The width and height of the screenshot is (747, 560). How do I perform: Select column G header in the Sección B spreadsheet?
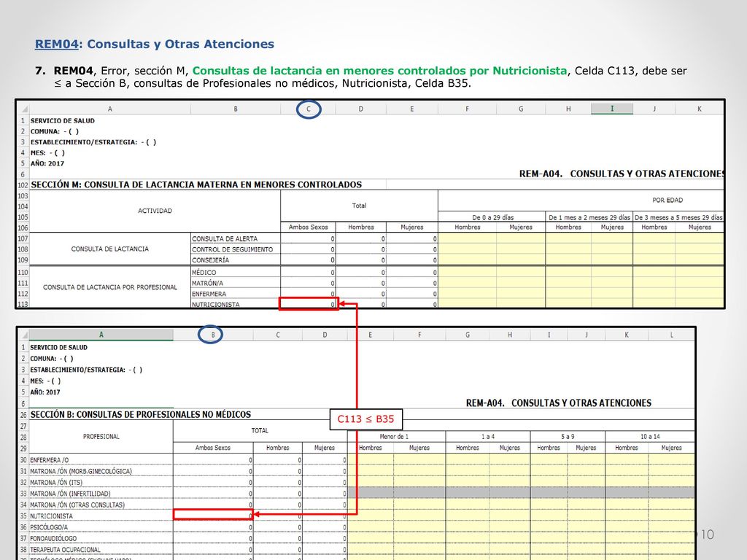(468, 335)
